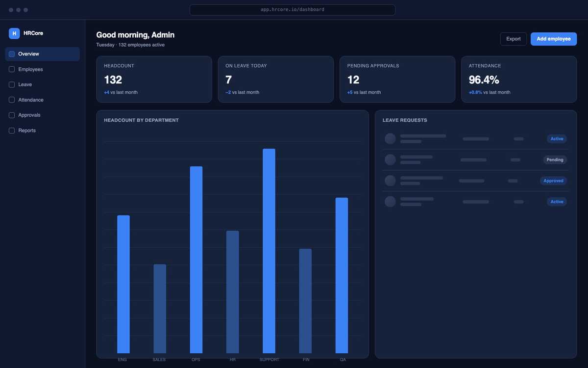
Task: Select the Approvals sidebar icon
Action: click(12, 115)
